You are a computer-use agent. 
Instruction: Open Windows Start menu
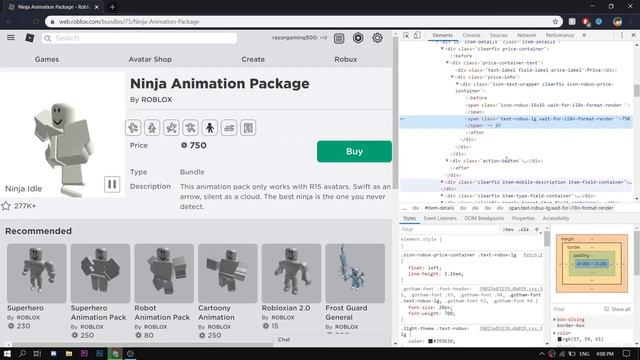tap(7, 353)
